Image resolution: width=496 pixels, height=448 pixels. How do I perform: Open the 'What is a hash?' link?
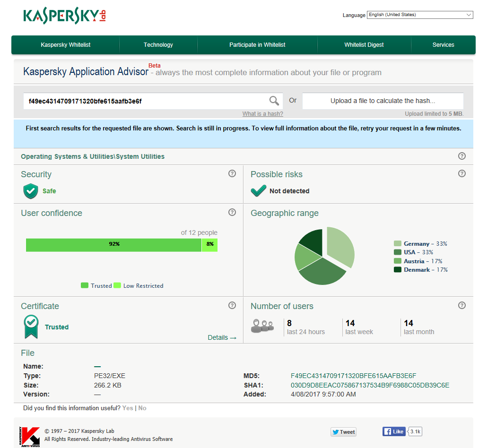click(x=262, y=113)
